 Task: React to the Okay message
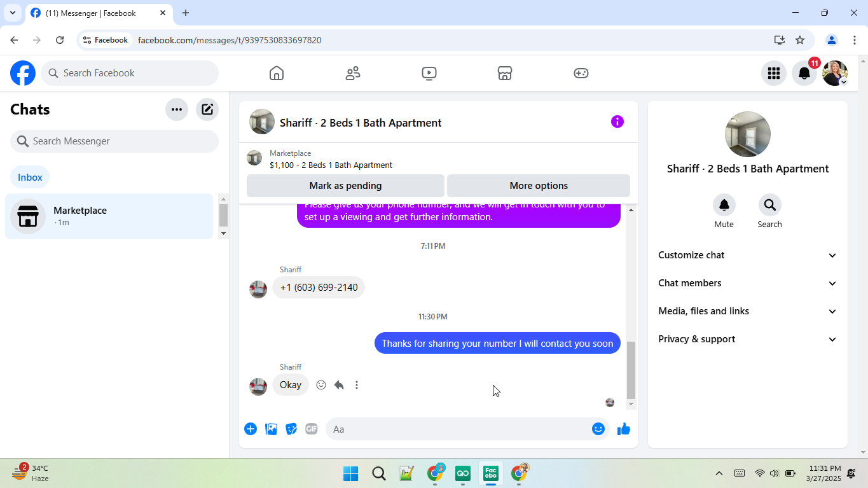click(321, 385)
